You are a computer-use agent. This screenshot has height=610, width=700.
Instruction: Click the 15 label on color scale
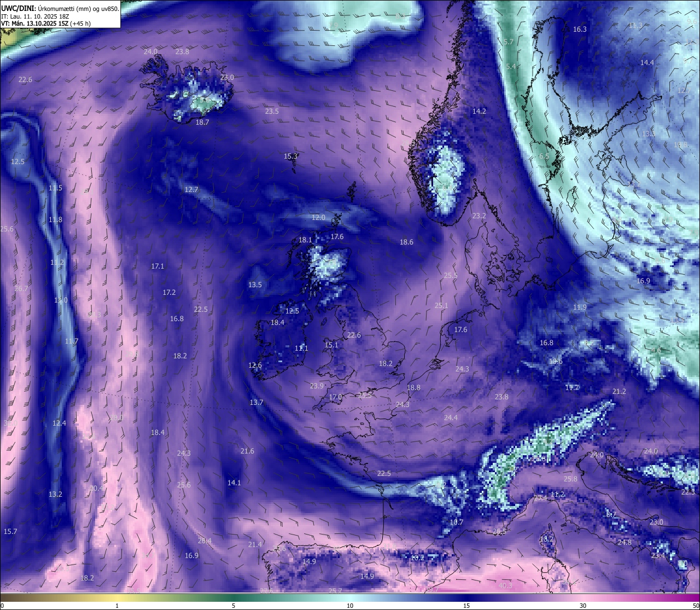tap(466, 606)
